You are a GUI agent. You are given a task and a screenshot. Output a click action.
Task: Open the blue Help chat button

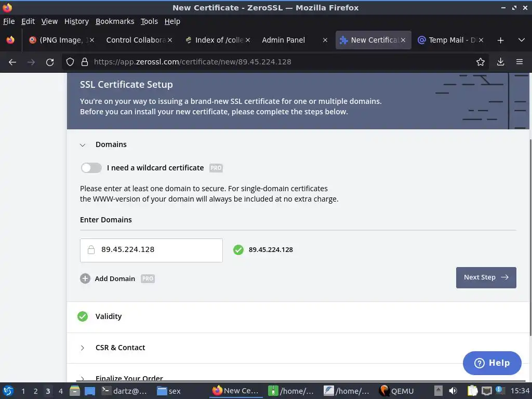click(492, 363)
